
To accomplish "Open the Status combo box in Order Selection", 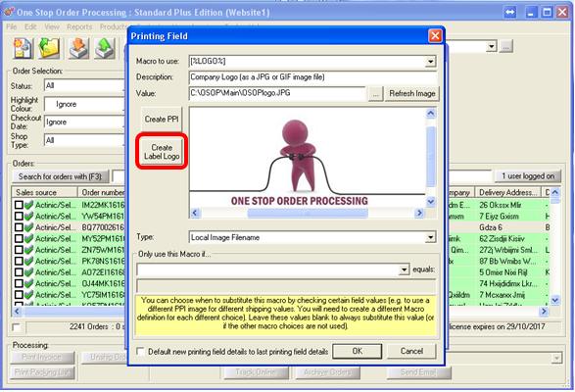I will 85,86.
